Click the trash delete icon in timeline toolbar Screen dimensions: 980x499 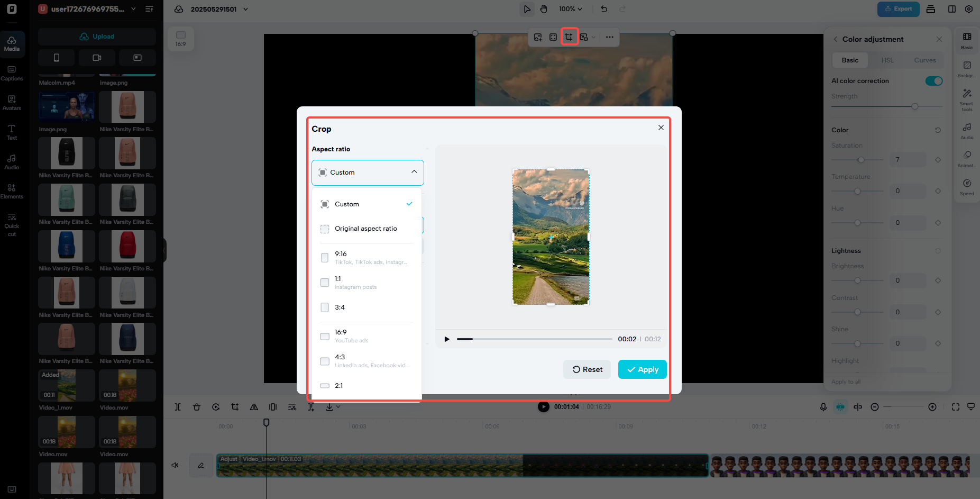(x=197, y=407)
